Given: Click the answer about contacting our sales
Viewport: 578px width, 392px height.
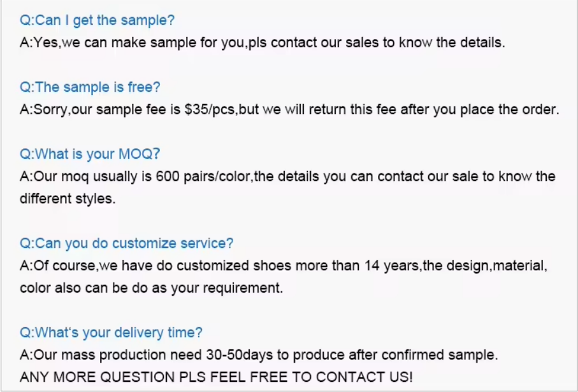Looking at the screenshot, I should coord(263,43).
